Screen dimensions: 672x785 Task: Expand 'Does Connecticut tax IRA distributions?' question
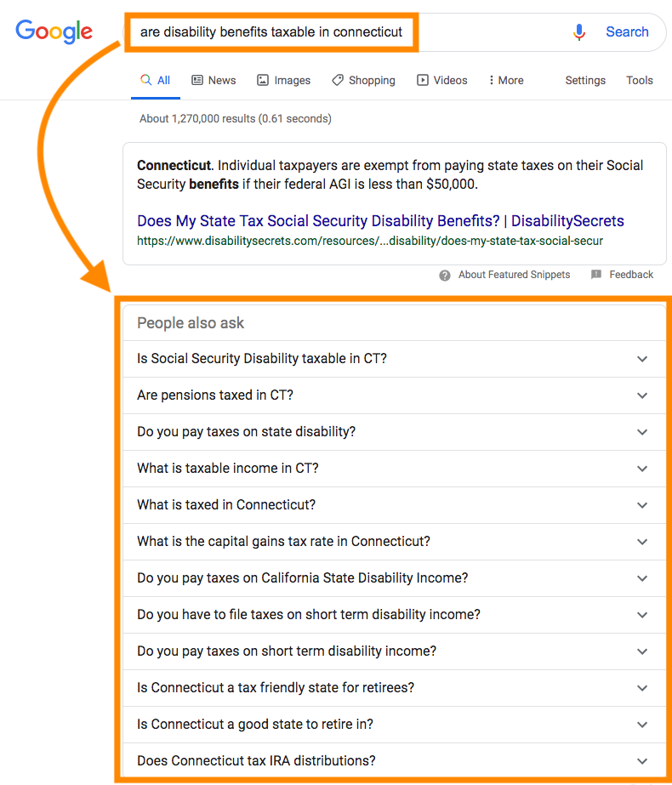(394, 761)
